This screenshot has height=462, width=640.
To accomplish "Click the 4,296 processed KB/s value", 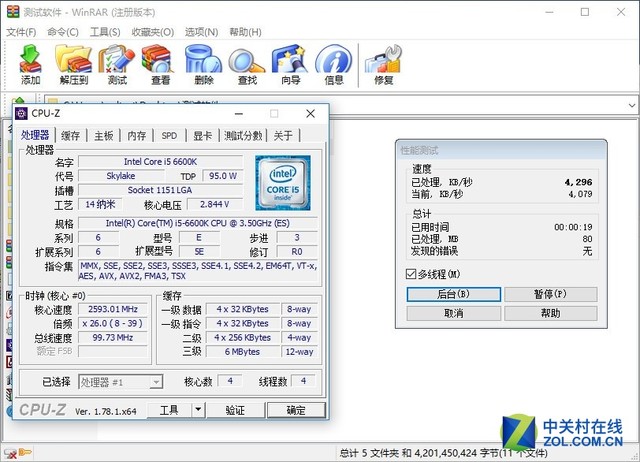I will point(579,182).
